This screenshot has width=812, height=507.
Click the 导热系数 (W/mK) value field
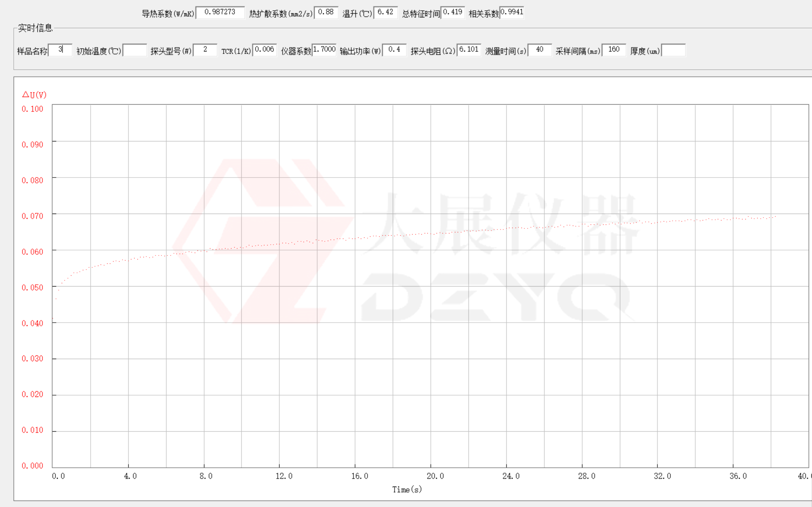220,12
